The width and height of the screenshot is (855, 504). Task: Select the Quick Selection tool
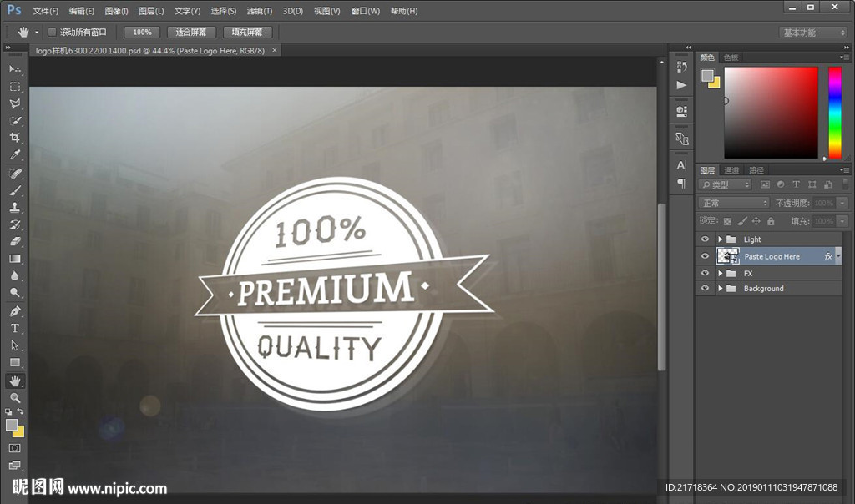(x=15, y=120)
